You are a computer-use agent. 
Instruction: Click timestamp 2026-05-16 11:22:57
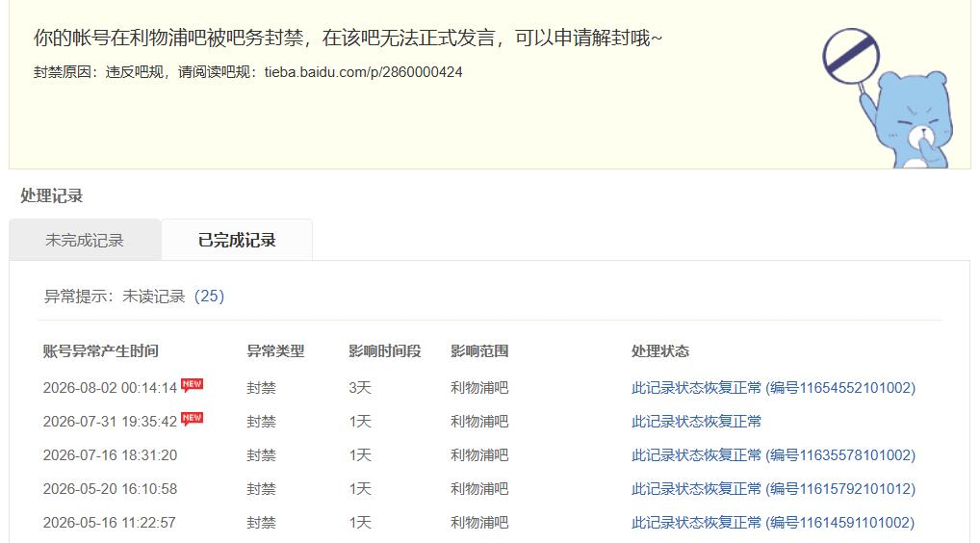pyautogui.click(x=110, y=523)
